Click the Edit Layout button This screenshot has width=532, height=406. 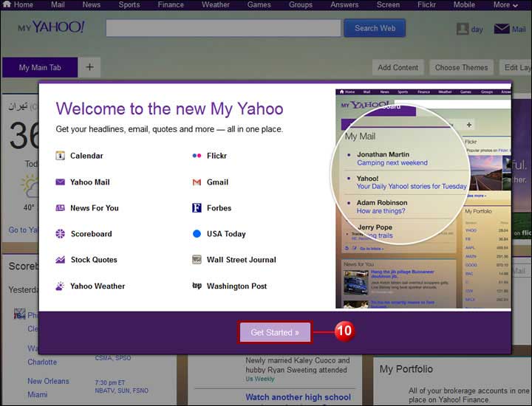516,67
